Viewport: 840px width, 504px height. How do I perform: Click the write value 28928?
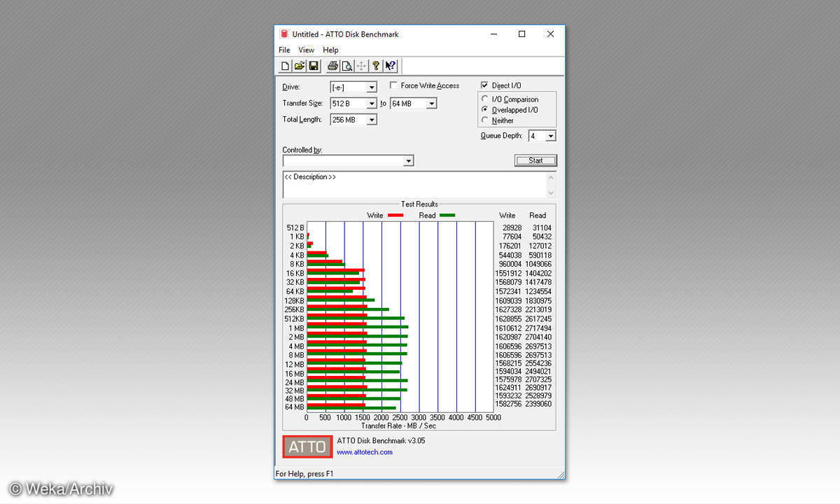[512, 228]
